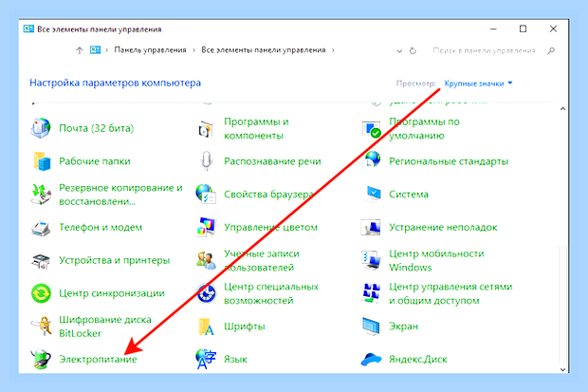
Task: Open the Шифрование диска BitLocker icon
Action: pyautogui.click(x=41, y=327)
